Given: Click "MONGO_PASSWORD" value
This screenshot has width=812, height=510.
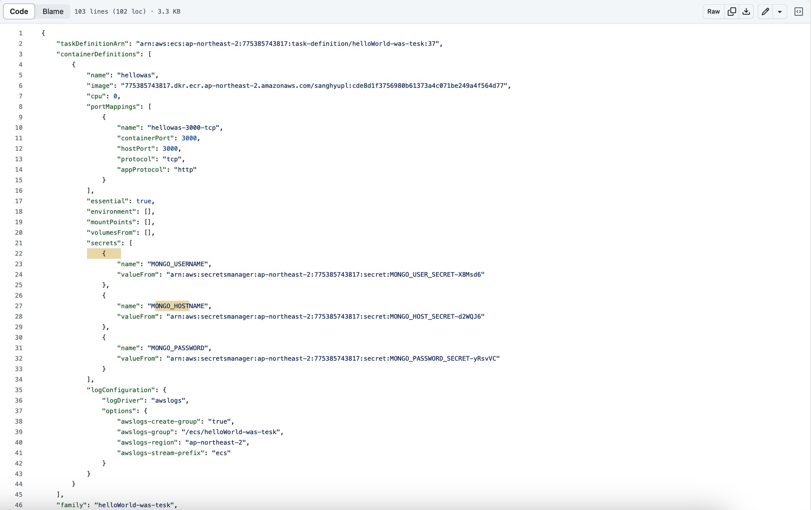Looking at the screenshot, I should click(x=178, y=348).
